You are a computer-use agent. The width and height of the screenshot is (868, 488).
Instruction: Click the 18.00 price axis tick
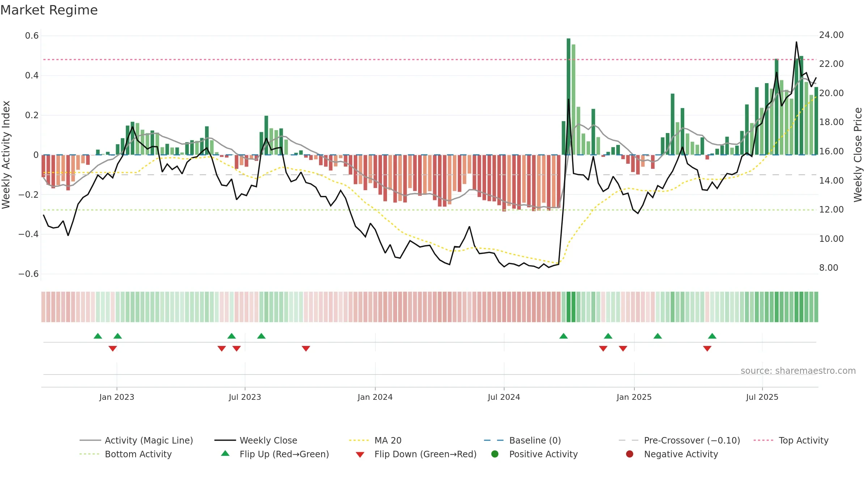[x=831, y=122]
